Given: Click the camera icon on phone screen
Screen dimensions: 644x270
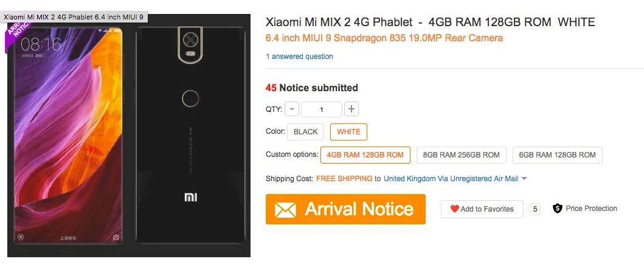Looking at the screenshot, I should pos(116,237).
